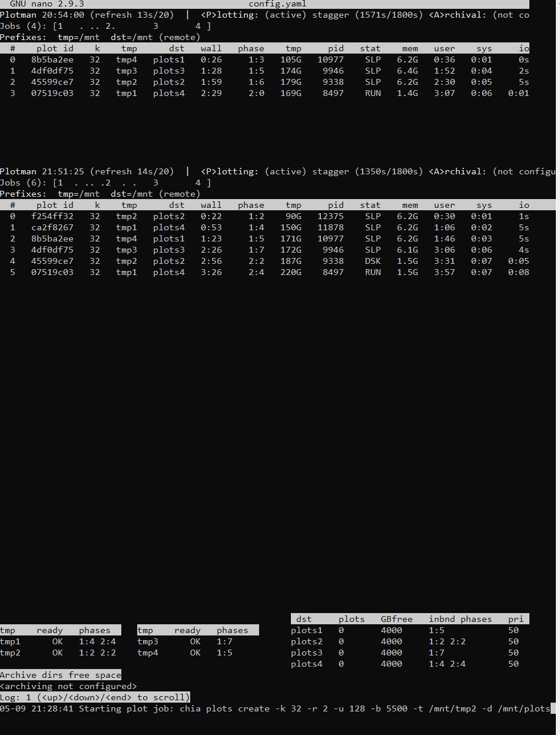
Task: Click plots3 in the dst free-space panel
Action: click(x=307, y=653)
